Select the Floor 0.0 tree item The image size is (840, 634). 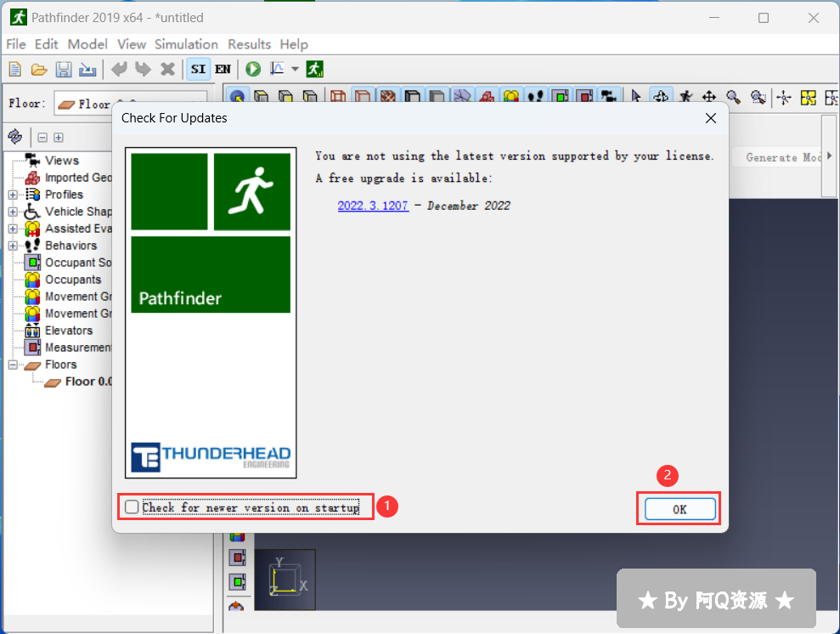(87, 382)
